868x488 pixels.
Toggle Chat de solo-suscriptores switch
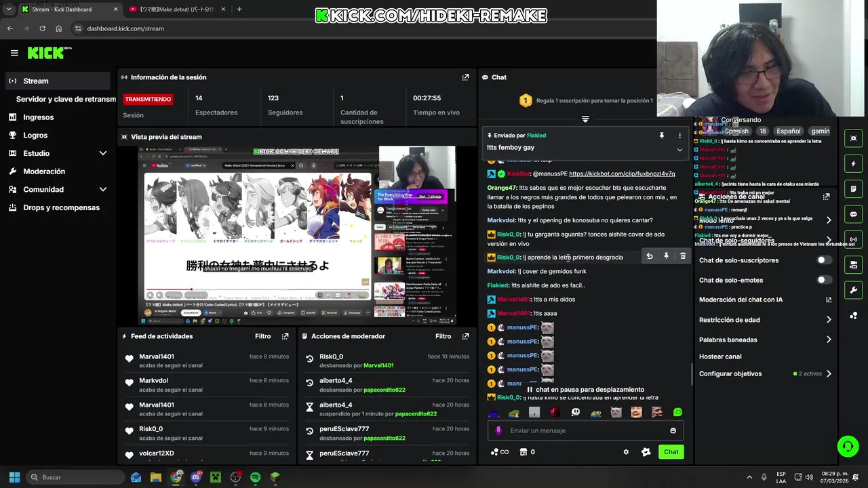(824, 260)
